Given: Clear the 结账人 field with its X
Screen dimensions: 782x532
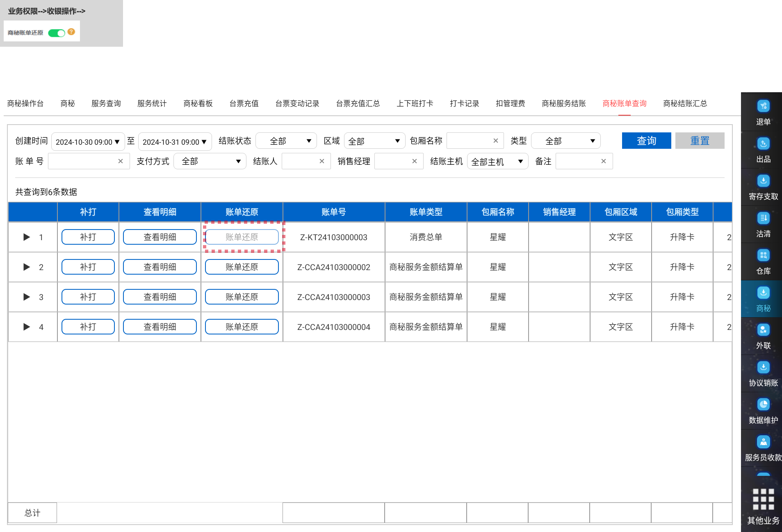Looking at the screenshot, I should 322,161.
